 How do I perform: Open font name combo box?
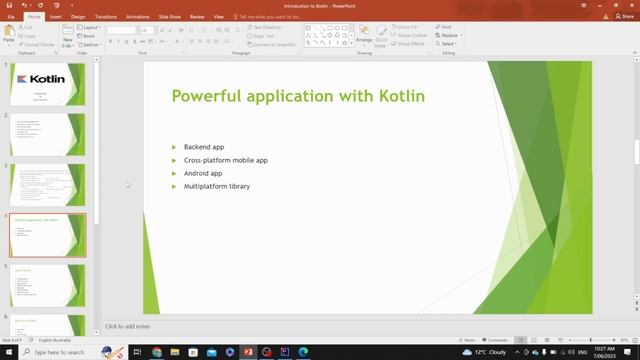tap(122, 31)
